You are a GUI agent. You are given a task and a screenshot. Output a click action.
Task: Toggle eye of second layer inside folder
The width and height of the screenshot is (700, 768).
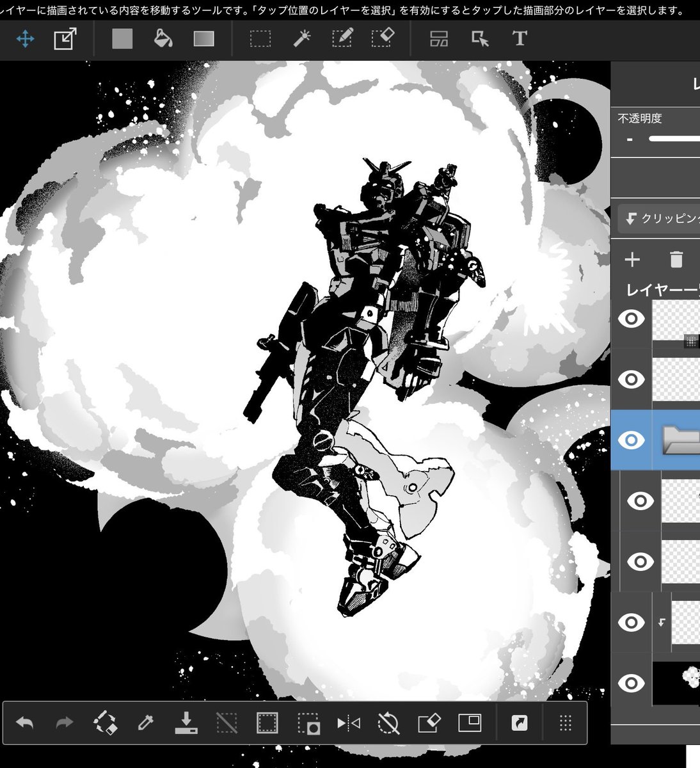point(640,561)
